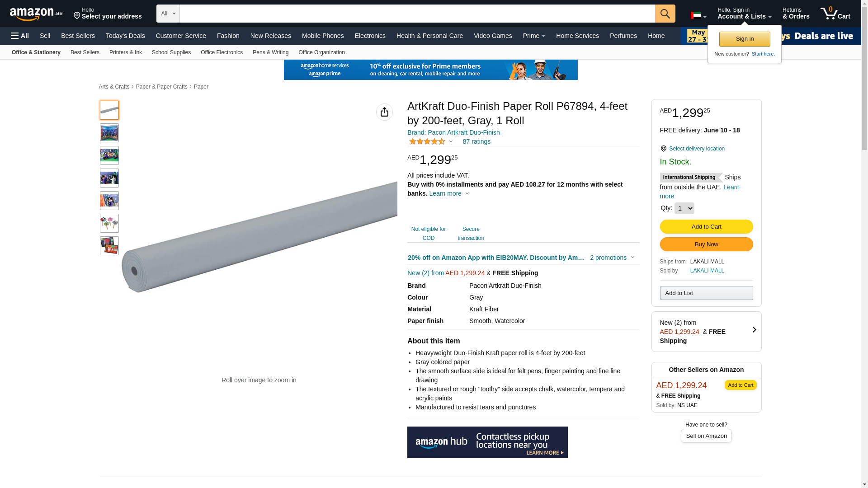This screenshot has height=488, width=868.
Task: Select the second product thumbnail
Action: pos(109,133)
